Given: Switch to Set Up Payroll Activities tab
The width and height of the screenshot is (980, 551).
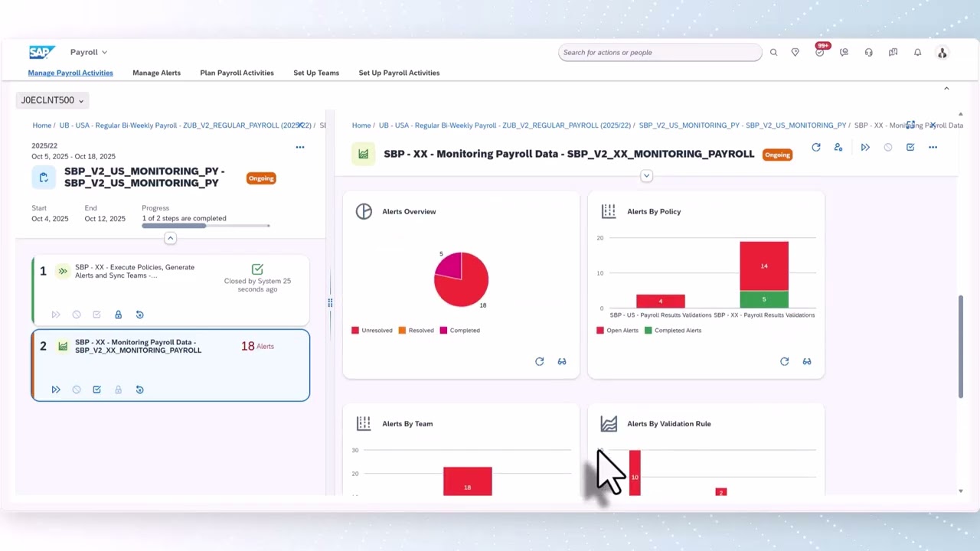Looking at the screenshot, I should tap(399, 73).
